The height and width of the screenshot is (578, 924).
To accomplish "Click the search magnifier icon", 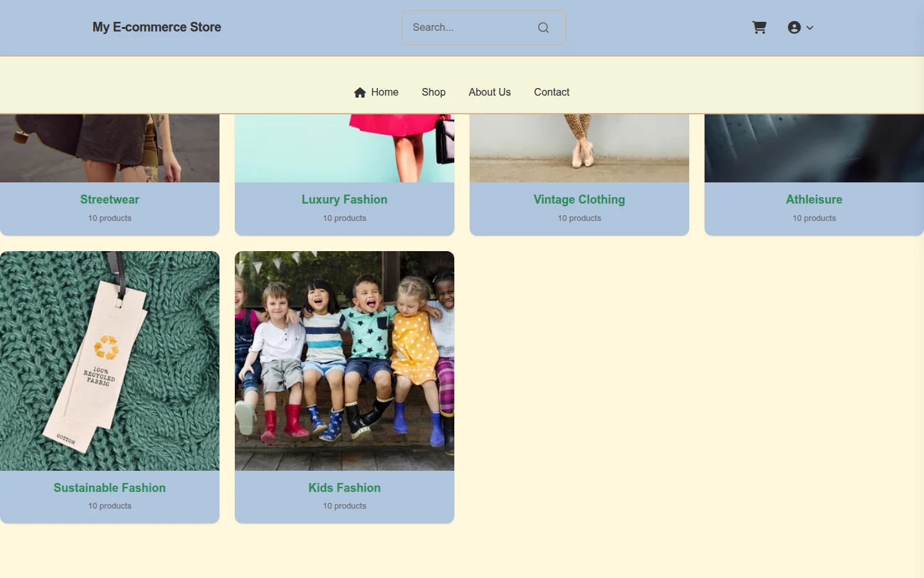I will 543,28.
